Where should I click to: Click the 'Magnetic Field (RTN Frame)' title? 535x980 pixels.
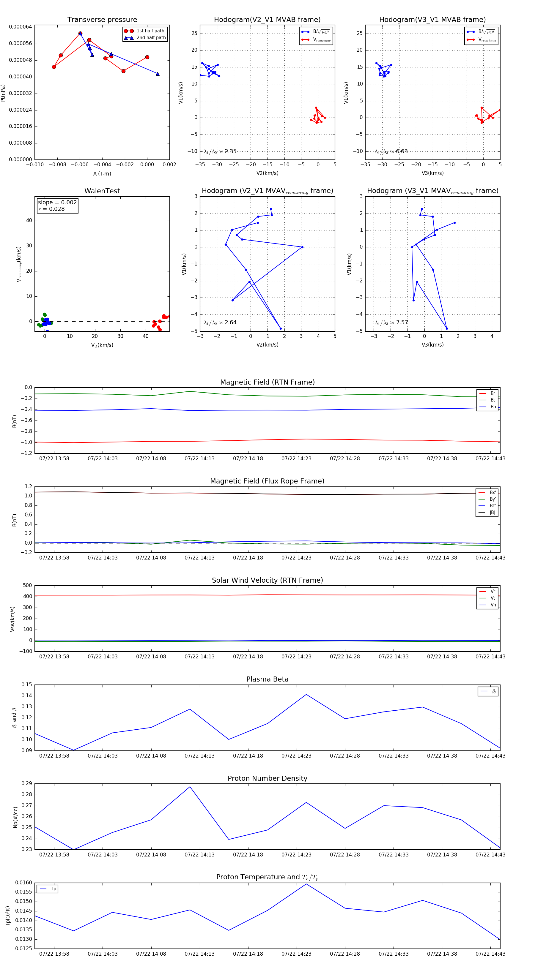pyautogui.click(x=267, y=382)
